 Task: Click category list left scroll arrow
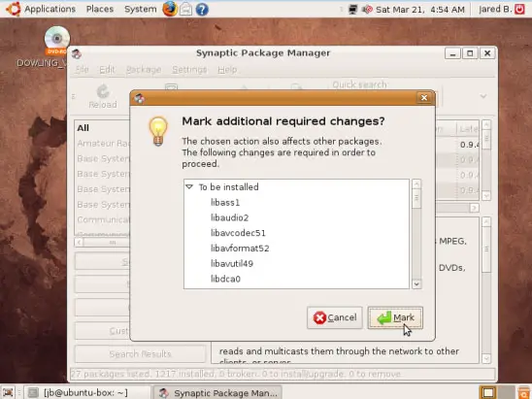point(79,243)
